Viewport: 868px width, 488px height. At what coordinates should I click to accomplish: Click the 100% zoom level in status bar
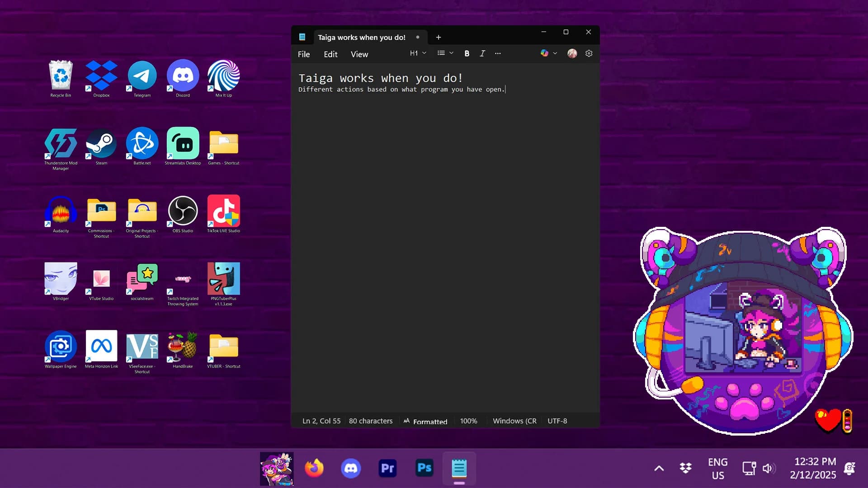click(468, 421)
